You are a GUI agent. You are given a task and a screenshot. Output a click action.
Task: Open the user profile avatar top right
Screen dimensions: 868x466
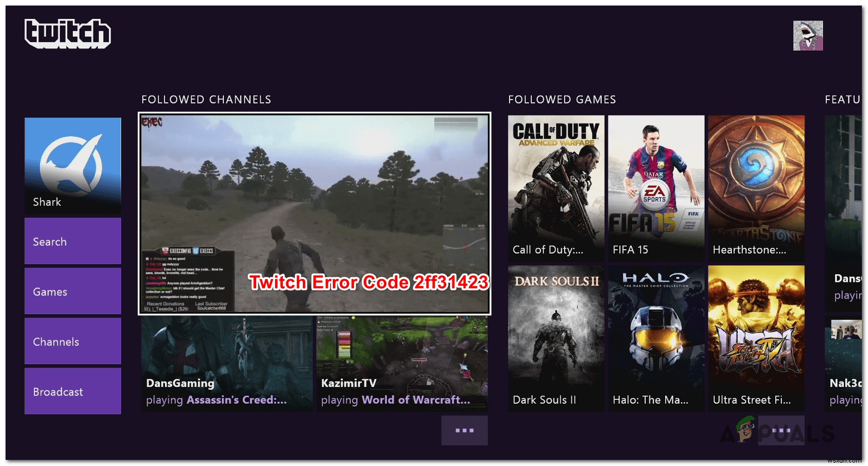[x=807, y=35]
